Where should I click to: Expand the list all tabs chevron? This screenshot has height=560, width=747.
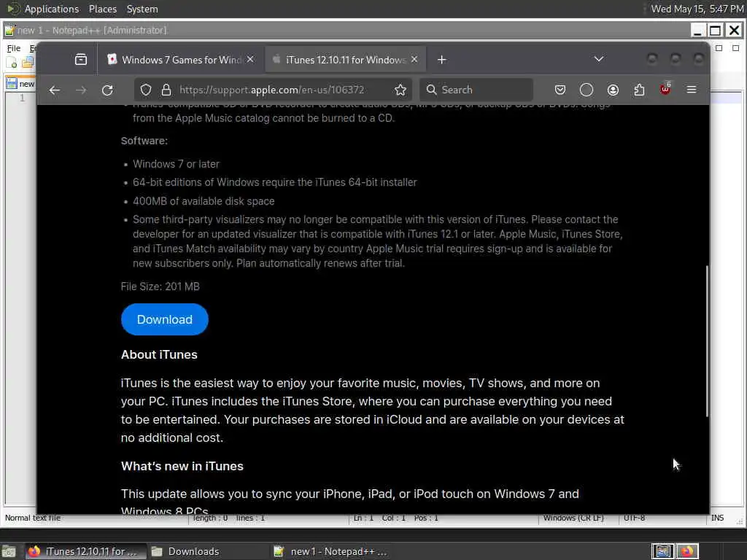coord(599,59)
